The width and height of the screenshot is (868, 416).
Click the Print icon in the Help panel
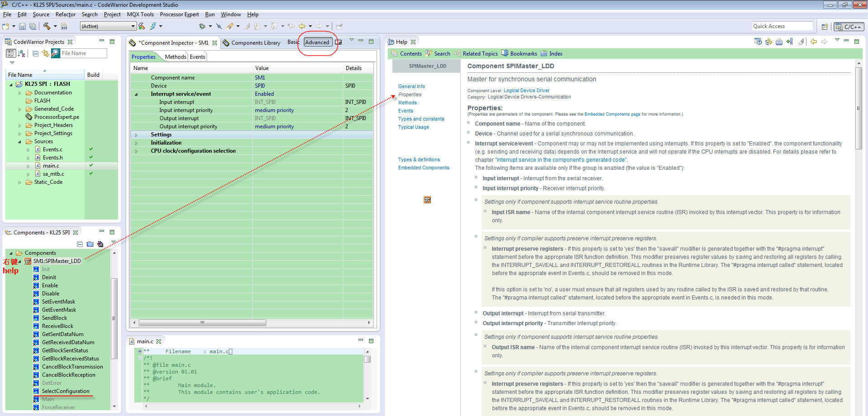pos(779,42)
